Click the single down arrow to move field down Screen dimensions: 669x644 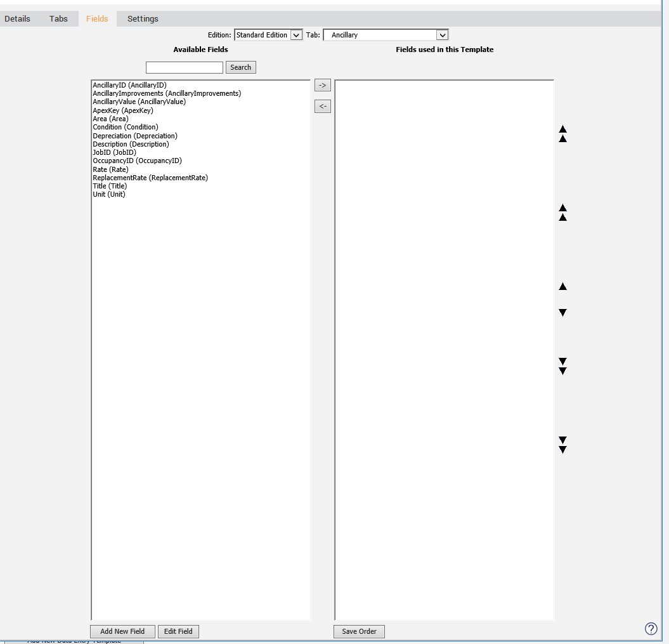pos(562,313)
